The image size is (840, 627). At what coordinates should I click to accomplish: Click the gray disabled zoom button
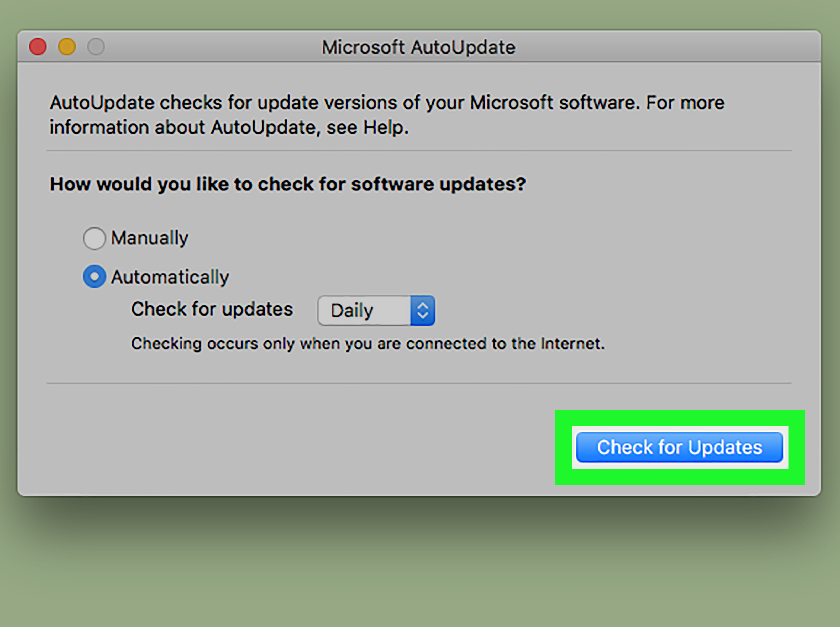click(x=96, y=47)
